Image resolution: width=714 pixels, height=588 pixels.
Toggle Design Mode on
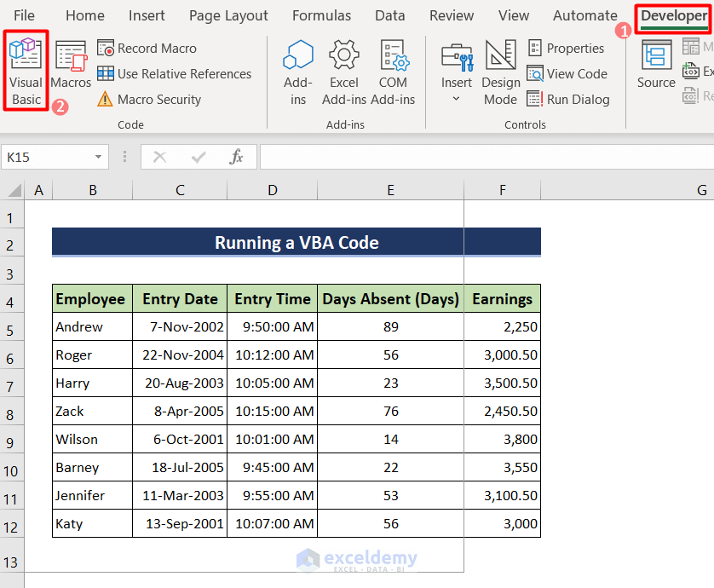pyautogui.click(x=500, y=72)
